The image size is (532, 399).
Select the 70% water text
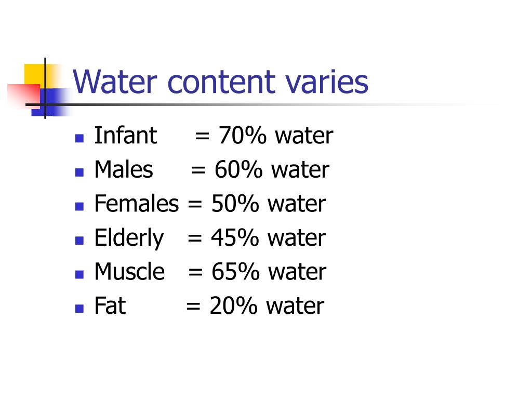(x=276, y=136)
